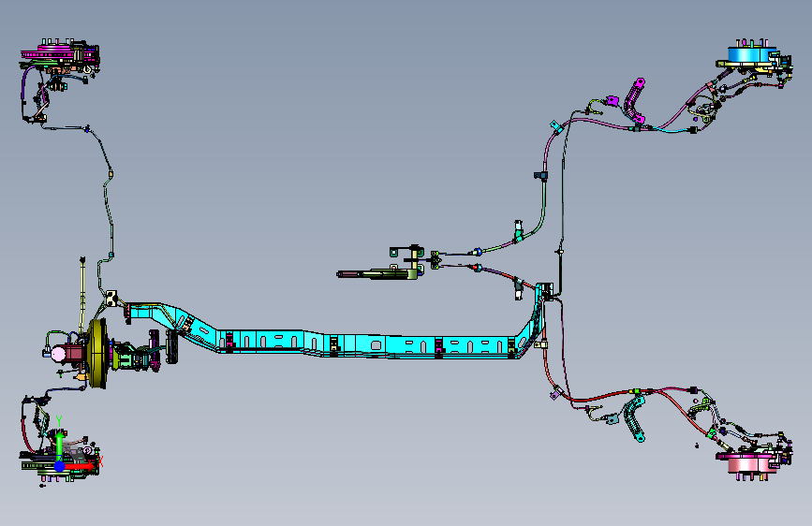Select the vertical yellow rod above booster
The width and height of the screenshot is (812, 526).
tap(82, 295)
